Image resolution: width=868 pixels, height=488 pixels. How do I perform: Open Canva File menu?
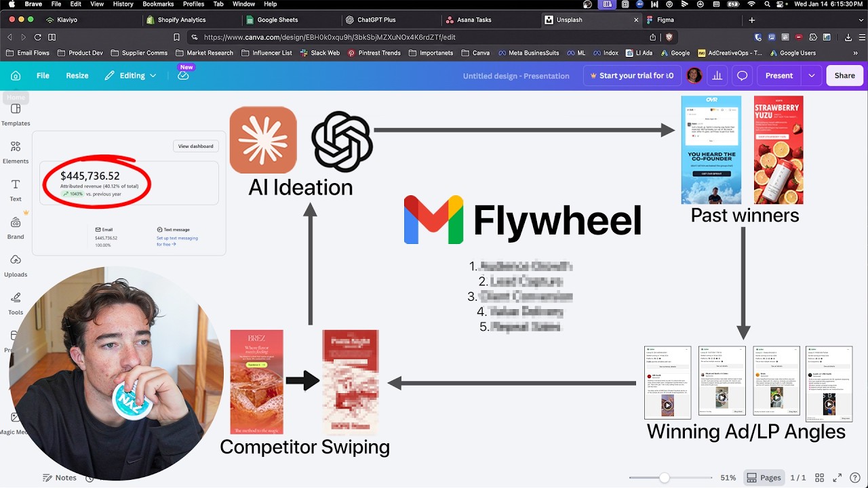pyautogui.click(x=43, y=76)
